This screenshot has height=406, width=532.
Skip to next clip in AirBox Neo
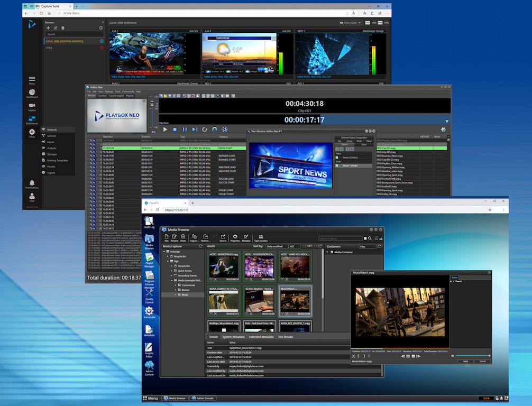coord(195,130)
